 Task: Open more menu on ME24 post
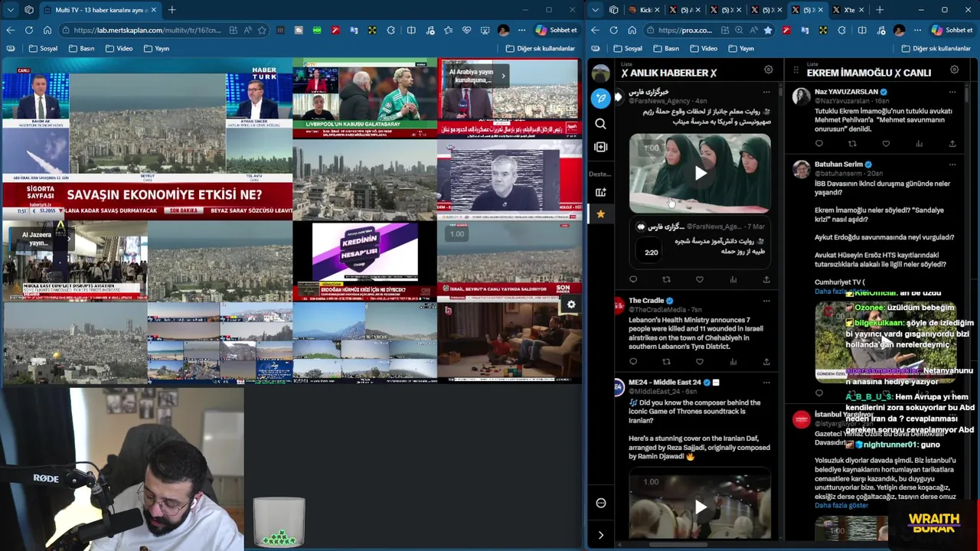766,382
